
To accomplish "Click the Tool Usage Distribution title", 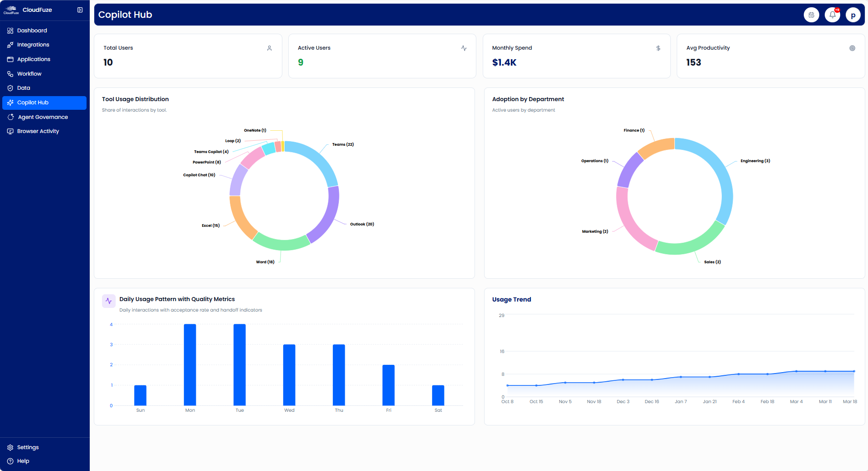I will point(135,99).
